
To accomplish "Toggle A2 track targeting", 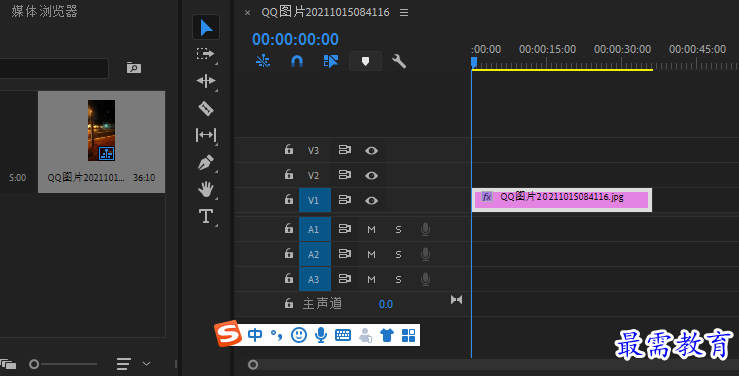I will click(x=314, y=254).
